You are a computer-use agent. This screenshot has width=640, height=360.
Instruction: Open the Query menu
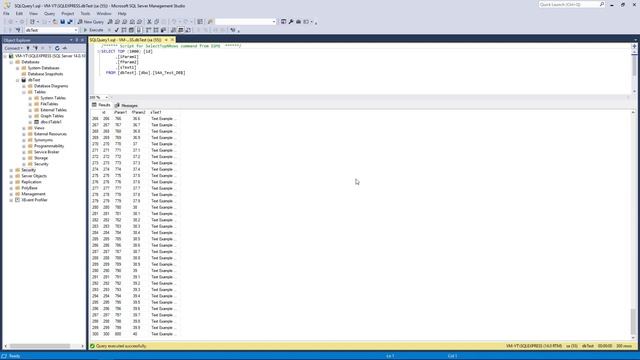(49, 13)
